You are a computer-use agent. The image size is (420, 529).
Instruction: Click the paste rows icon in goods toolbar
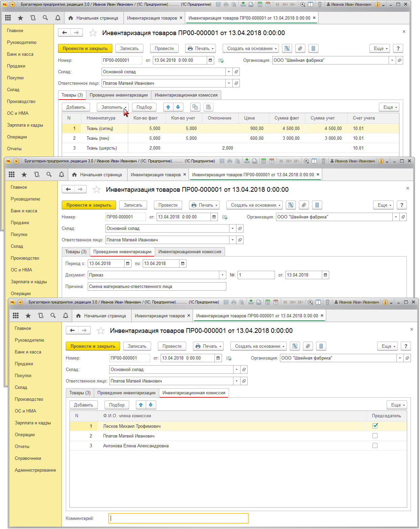pyautogui.click(x=208, y=107)
